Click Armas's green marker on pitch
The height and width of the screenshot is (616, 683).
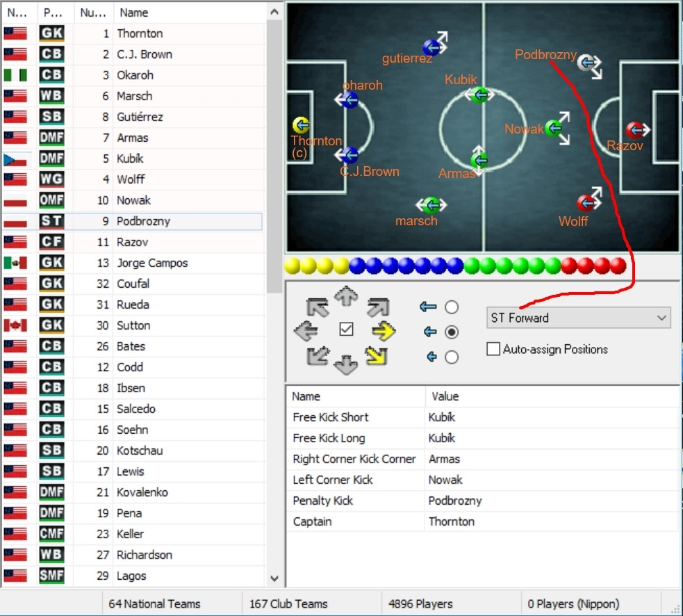(479, 161)
